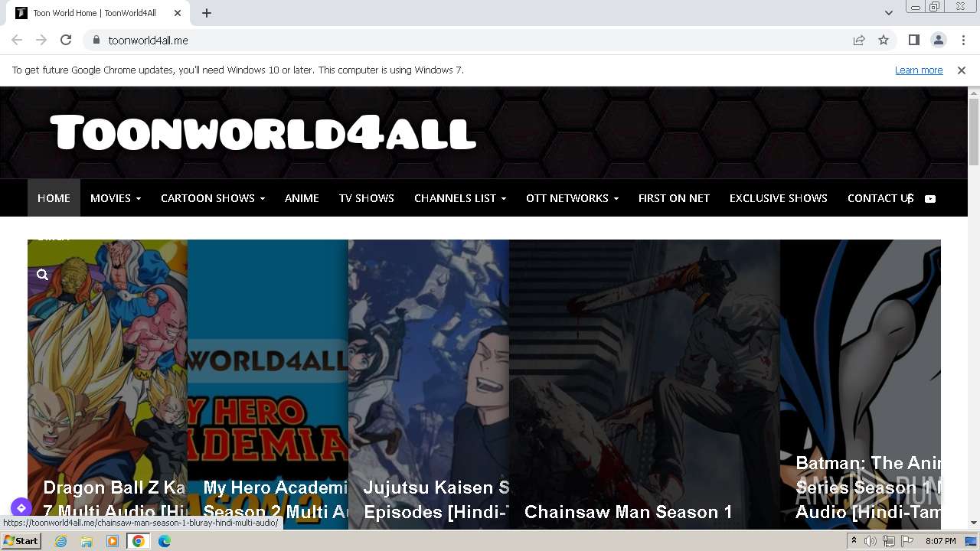Share this page using share icon
980x551 pixels.
click(859, 40)
